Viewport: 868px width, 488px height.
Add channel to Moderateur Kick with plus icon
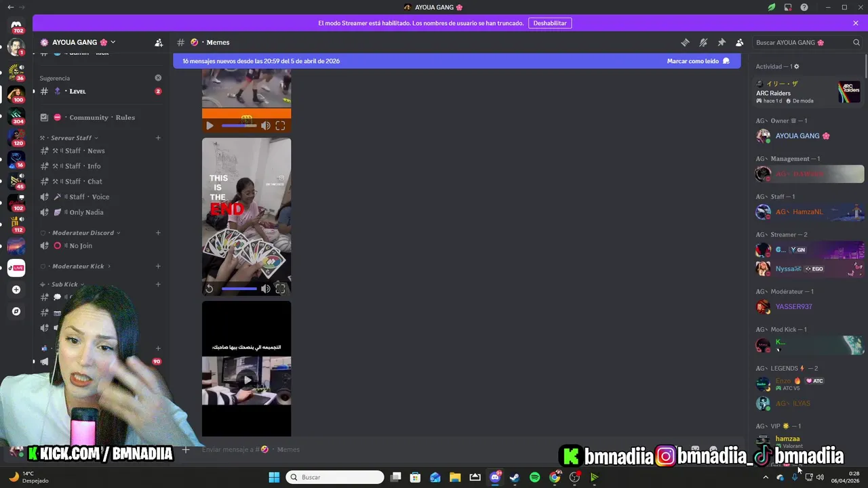[158, 266]
